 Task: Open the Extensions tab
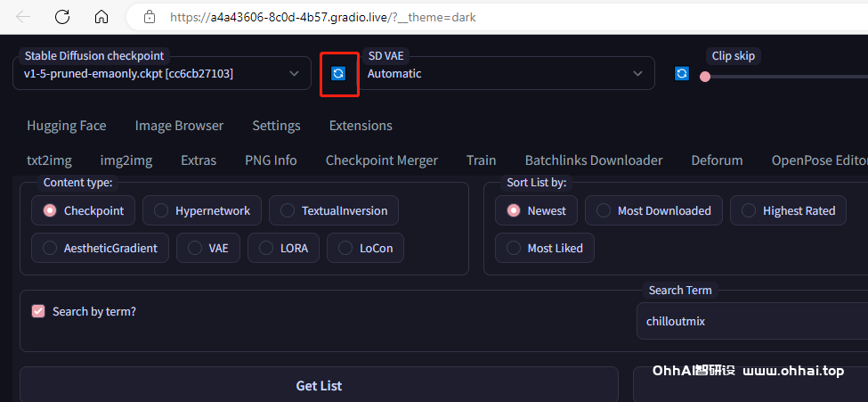coord(361,126)
